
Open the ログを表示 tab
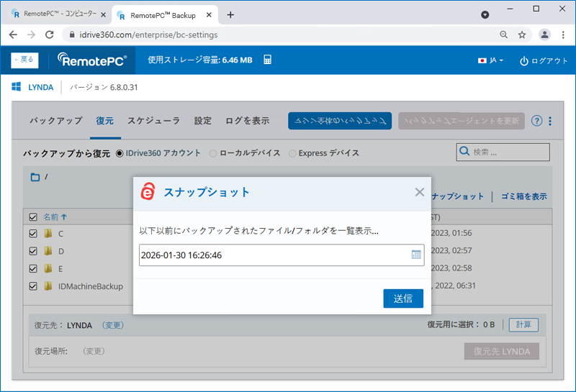click(x=247, y=121)
